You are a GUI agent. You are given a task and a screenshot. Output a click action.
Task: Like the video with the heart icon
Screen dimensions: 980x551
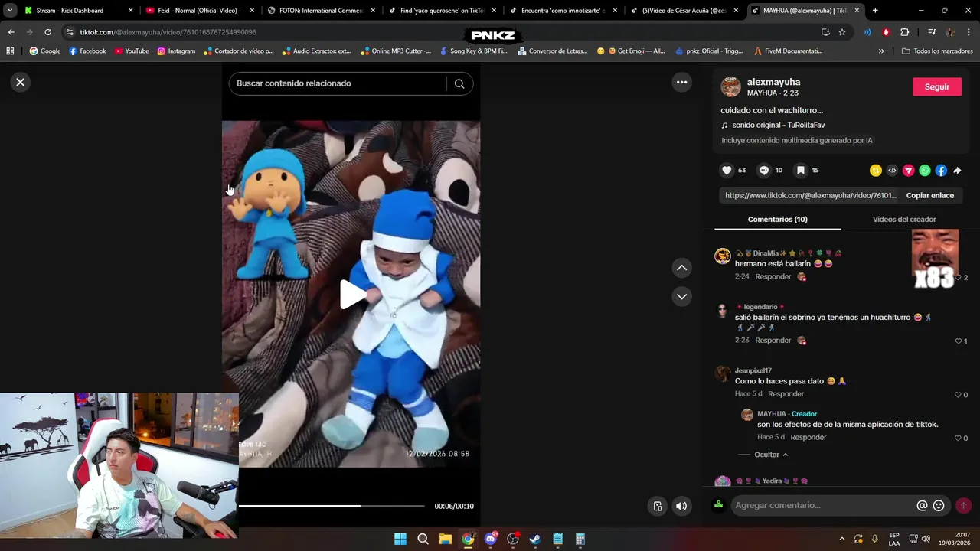(x=727, y=170)
